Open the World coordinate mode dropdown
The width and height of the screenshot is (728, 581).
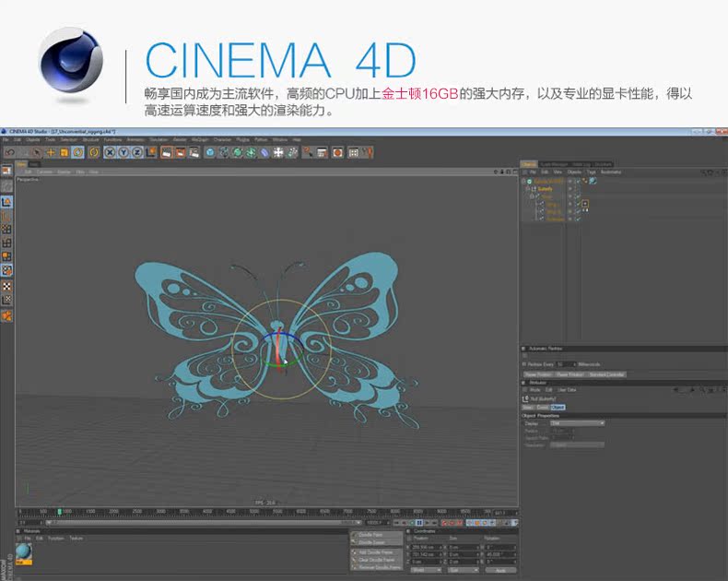pos(427,570)
